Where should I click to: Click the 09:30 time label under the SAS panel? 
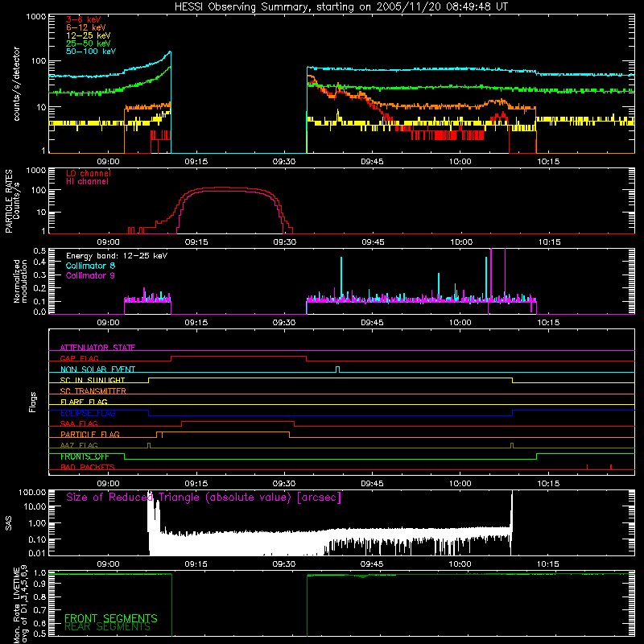click(284, 564)
